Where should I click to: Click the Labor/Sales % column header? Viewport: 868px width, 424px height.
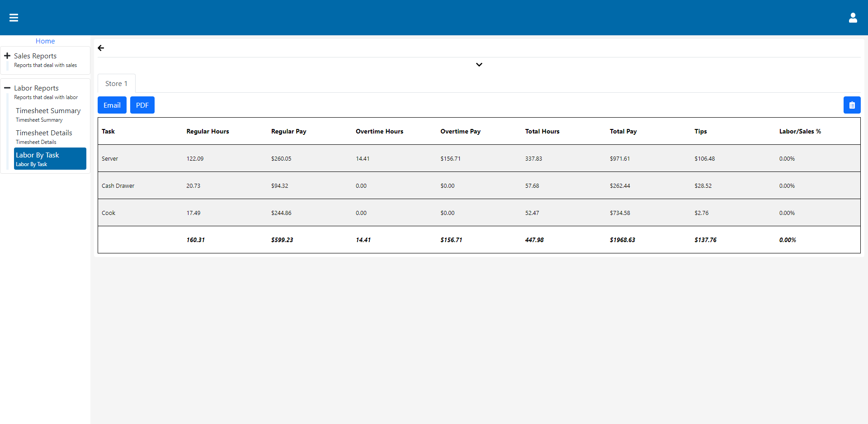point(800,131)
